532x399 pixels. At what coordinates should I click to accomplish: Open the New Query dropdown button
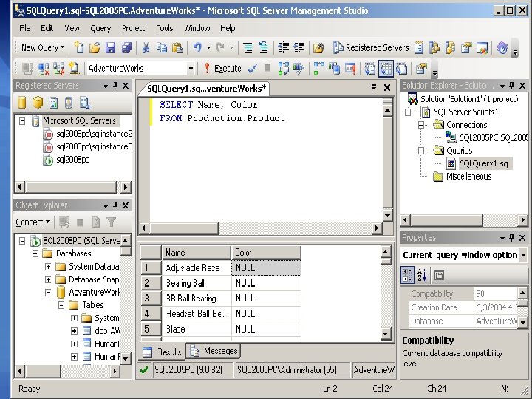coord(43,48)
